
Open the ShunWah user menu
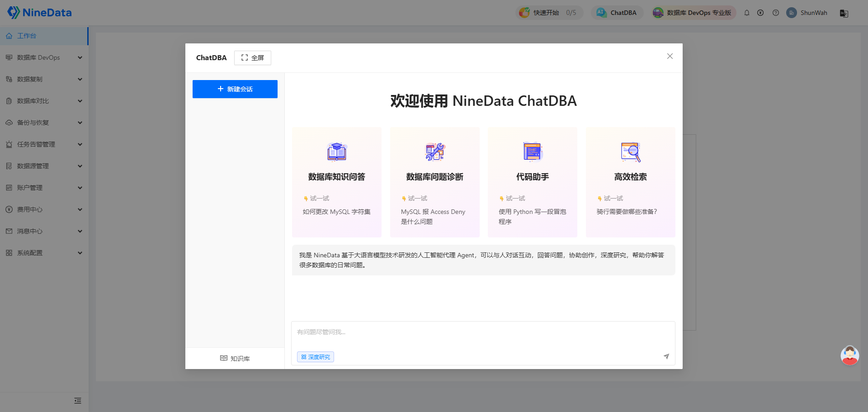click(807, 13)
